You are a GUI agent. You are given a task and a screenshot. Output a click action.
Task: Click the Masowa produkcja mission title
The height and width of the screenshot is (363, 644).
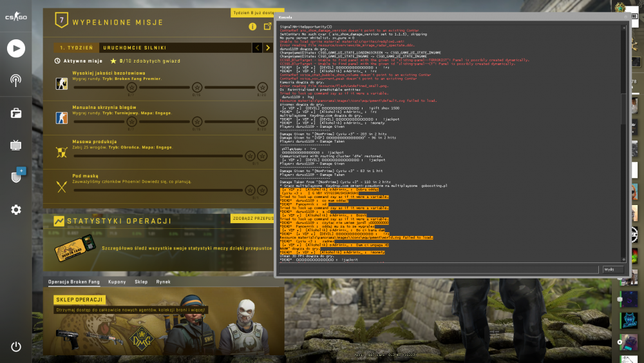tap(95, 141)
